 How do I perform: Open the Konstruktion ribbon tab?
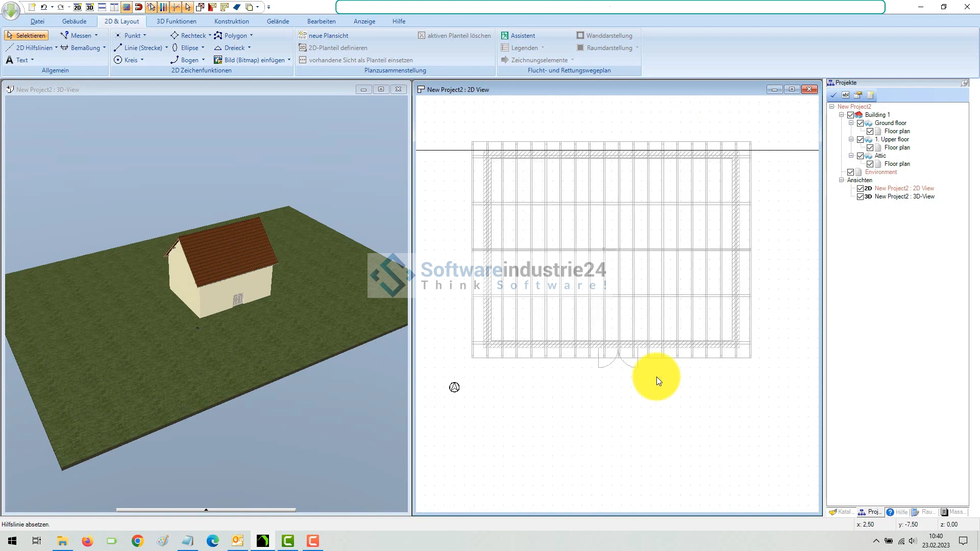(x=231, y=21)
